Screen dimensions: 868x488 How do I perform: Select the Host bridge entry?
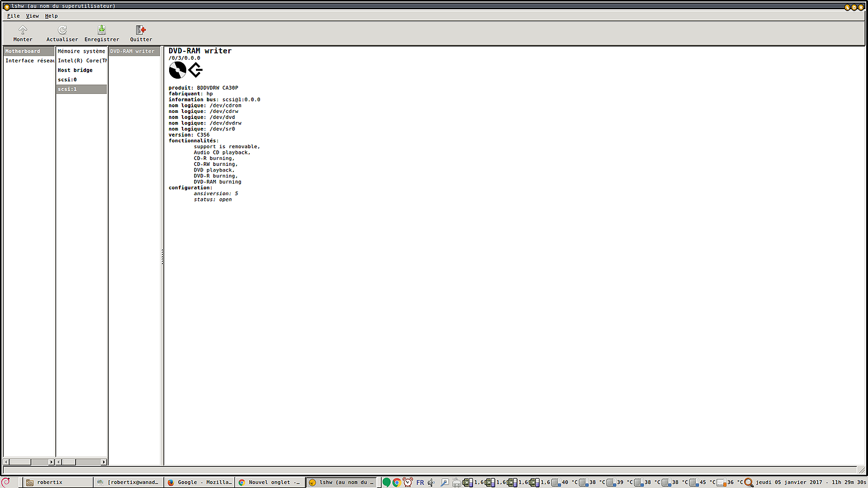pyautogui.click(x=82, y=70)
